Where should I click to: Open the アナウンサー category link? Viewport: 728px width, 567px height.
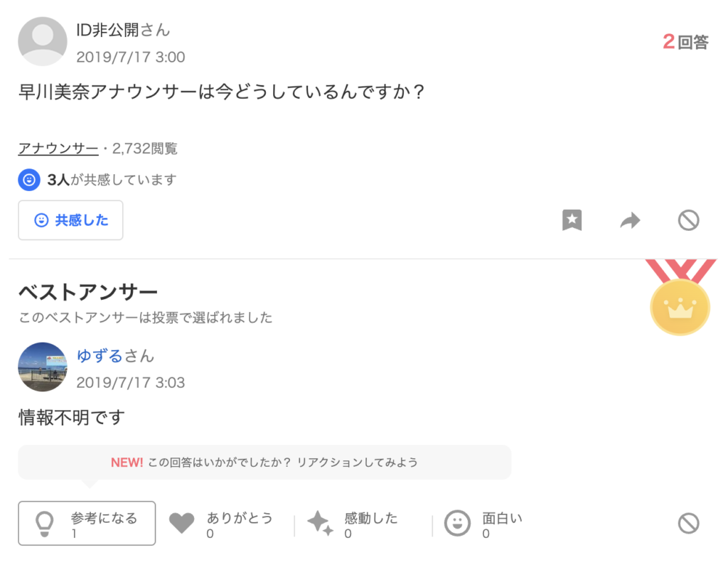(58, 148)
